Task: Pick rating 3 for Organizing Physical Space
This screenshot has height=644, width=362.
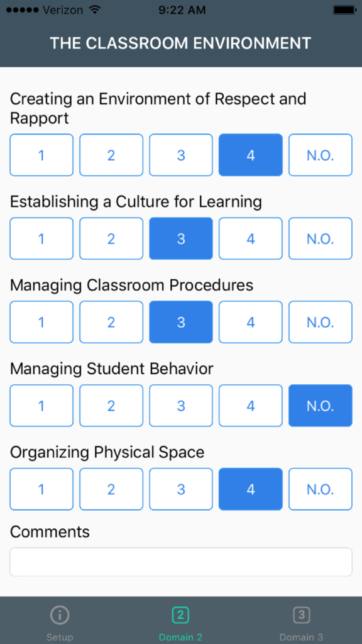Action: (x=181, y=489)
